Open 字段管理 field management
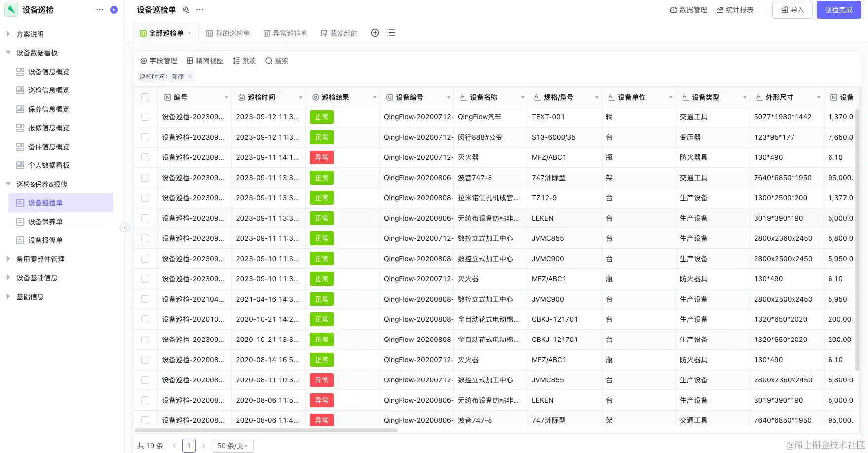 coord(158,61)
